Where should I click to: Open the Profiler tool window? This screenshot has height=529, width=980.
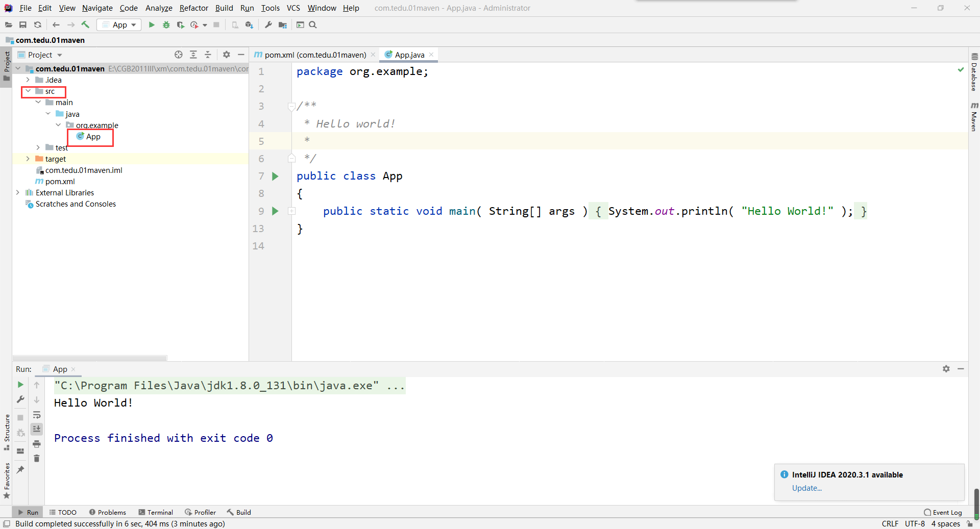200,512
